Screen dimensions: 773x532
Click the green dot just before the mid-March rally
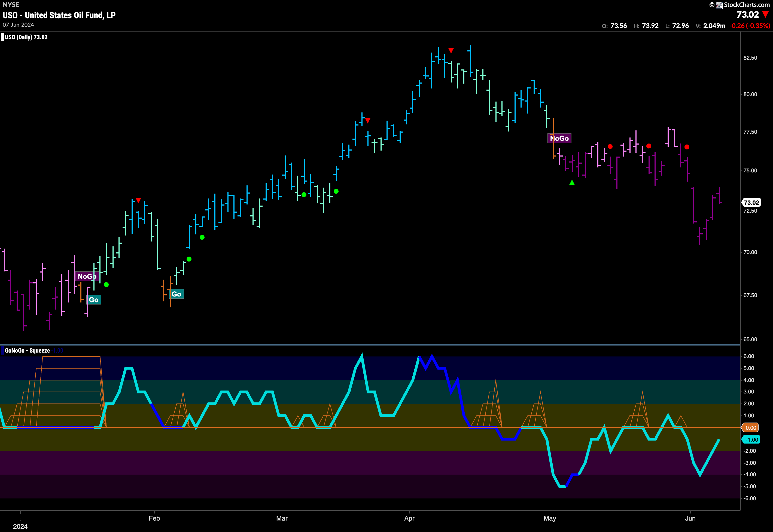coord(336,191)
